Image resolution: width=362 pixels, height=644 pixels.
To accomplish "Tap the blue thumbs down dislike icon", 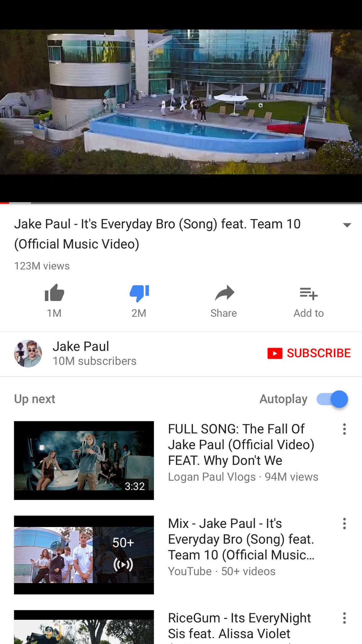I will (139, 293).
